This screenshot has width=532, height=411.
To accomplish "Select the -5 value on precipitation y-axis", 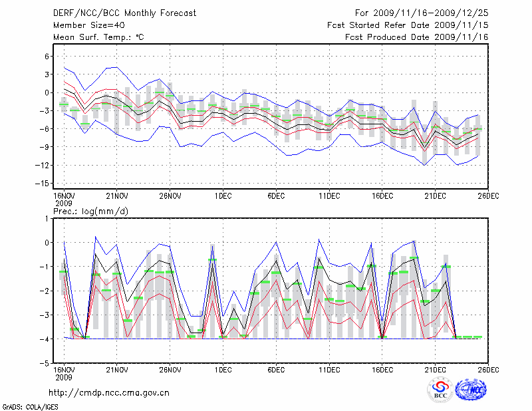I will point(45,363).
